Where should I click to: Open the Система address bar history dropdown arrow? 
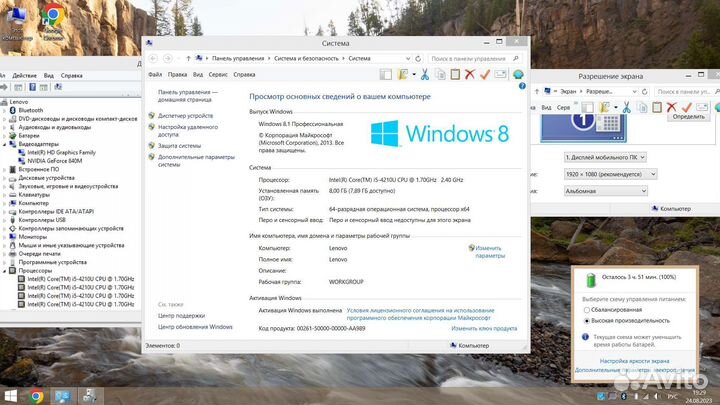[x=407, y=58]
